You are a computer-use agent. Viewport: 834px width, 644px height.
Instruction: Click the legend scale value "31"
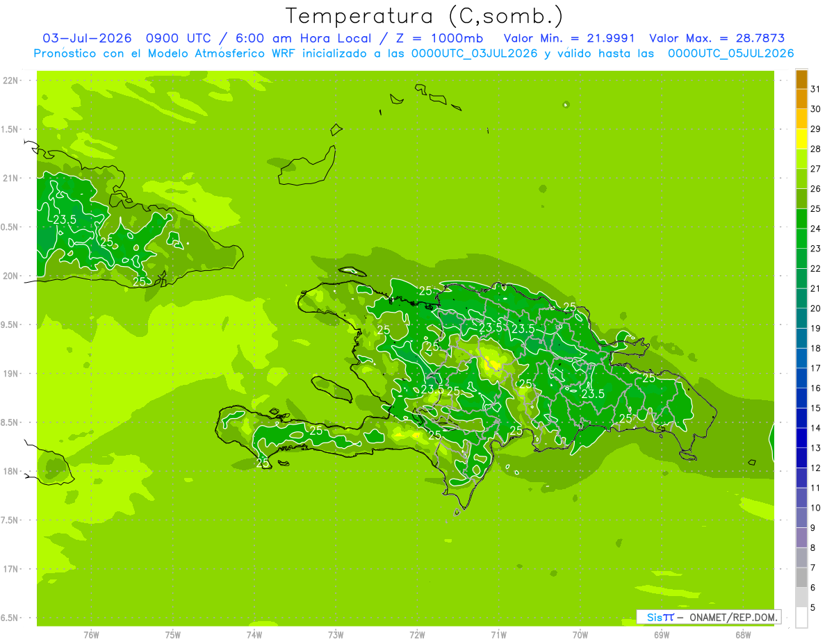tap(815, 89)
